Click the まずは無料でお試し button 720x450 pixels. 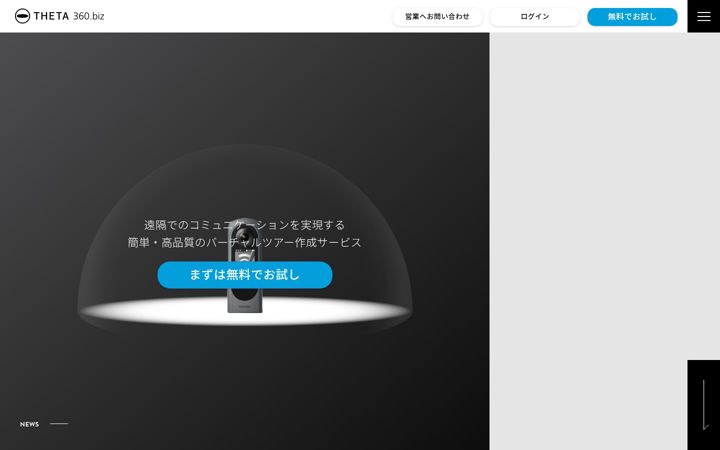click(x=245, y=275)
